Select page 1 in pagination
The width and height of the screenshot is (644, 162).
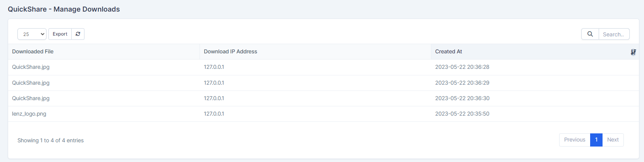[596, 140]
